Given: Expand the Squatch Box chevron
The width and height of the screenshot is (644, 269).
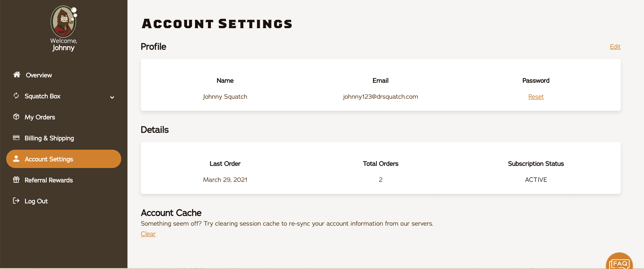Looking at the screenshot, I should click(112, 97).
